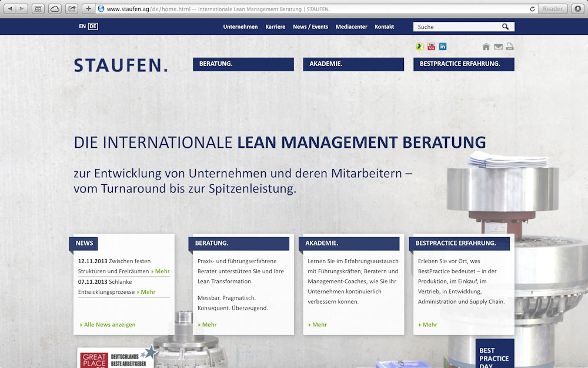Click the home house icon
Viewport: 588px width, 368px height.
[486, 47]
